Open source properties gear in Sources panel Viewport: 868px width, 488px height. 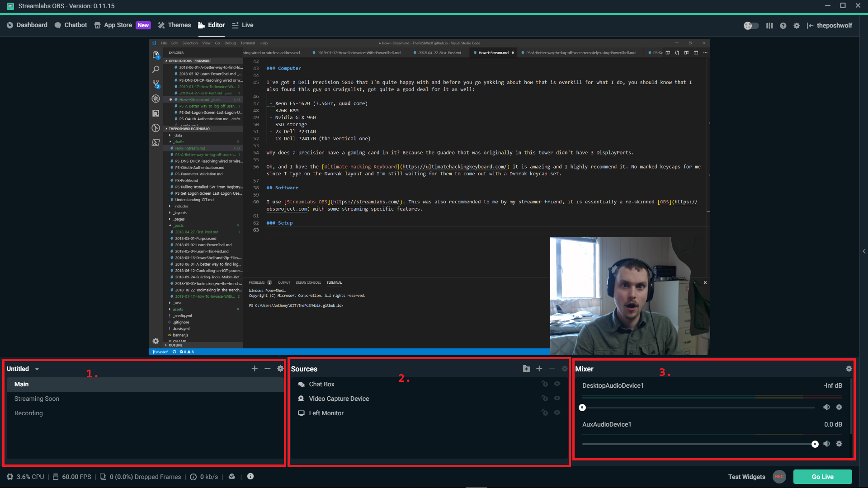(565, 369)
